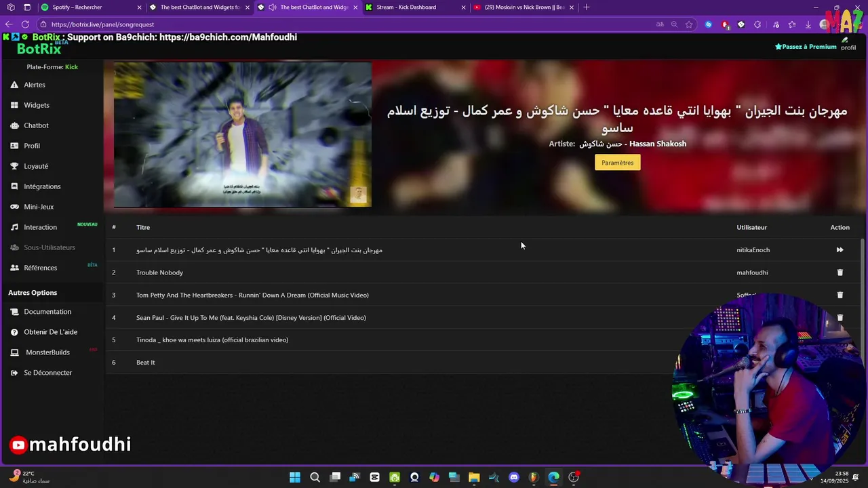This screenshot has width=868, height=488.
Task: Open the Obtenir De L'aide question icon
Action: coord(14,332)
